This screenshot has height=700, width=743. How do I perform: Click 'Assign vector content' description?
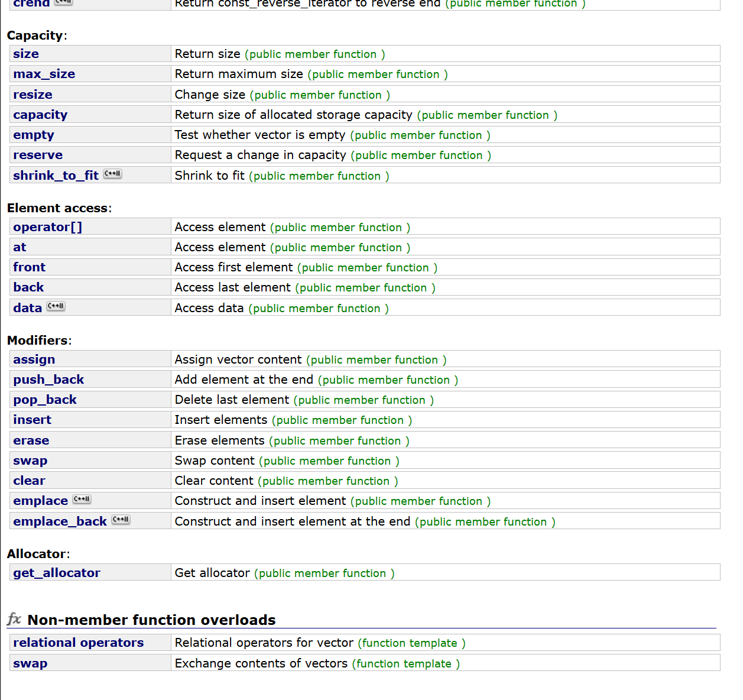(238, 359)
